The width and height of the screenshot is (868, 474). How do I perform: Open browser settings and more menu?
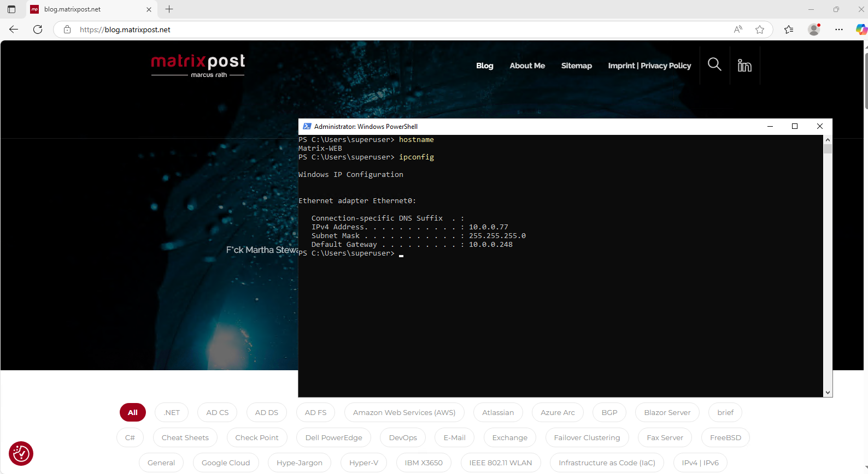point(839,29)
